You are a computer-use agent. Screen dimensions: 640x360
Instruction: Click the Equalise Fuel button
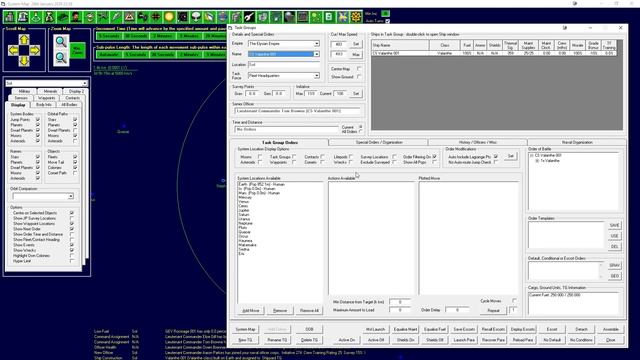(435, 329)
